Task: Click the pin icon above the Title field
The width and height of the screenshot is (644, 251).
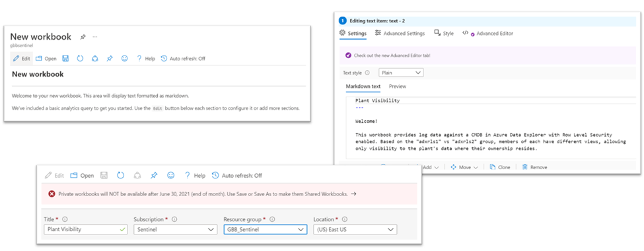Action: [154, 176]
